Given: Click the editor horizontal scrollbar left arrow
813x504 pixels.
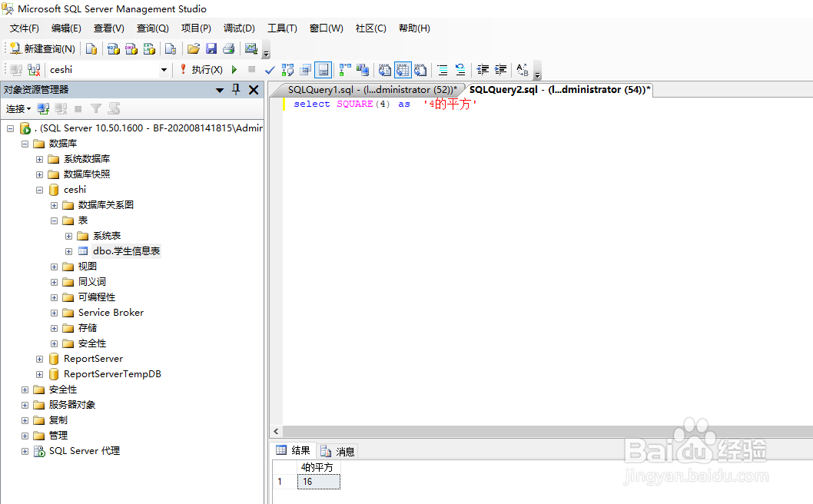Looking at the screenshot, I should click(x=276, y=432).
